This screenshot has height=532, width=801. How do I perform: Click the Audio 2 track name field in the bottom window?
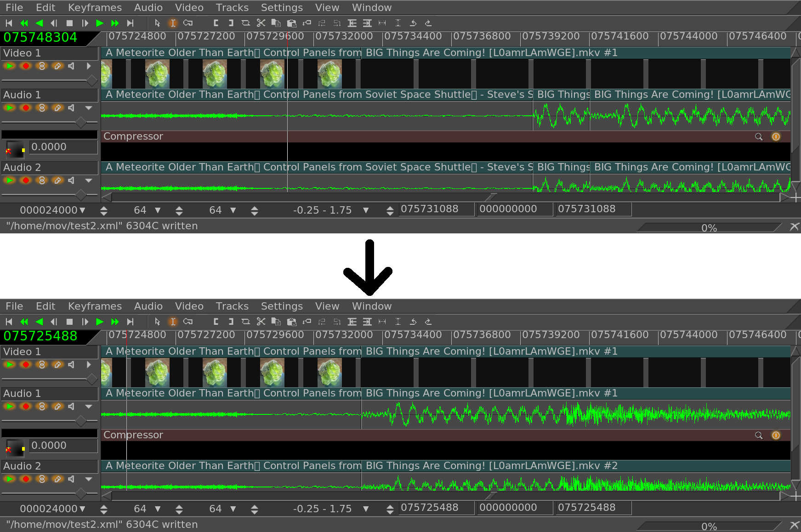click(x=50, y=466)
